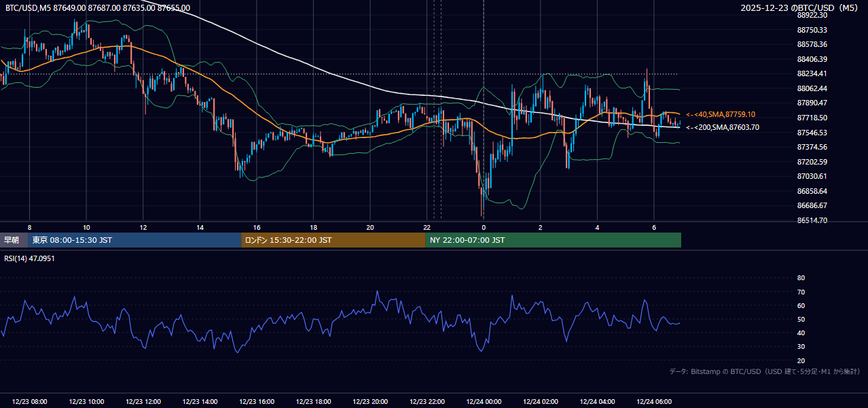
Task: Click the RSI scale label 80
Action: [x=801, y=278]
